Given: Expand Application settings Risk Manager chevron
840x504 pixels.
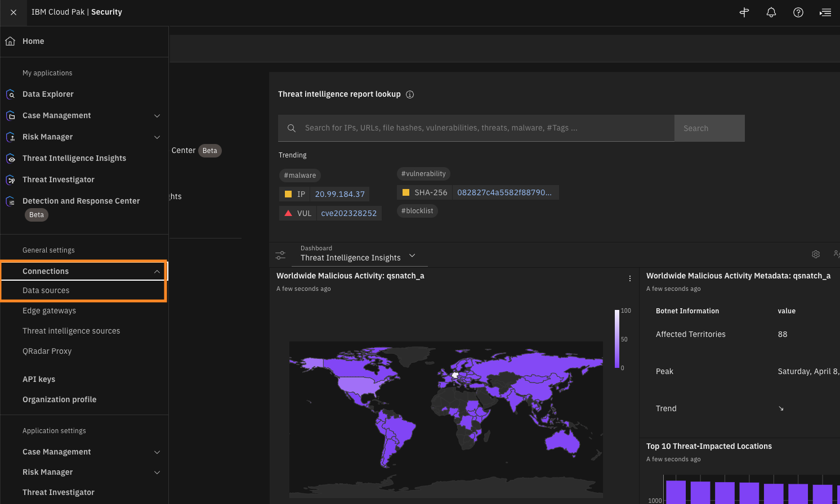Looking at the screenshot, I should 157,472.
